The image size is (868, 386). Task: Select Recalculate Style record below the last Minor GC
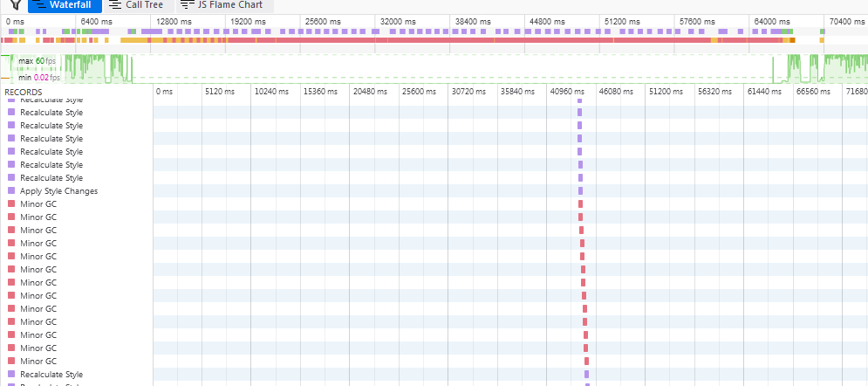51,375
